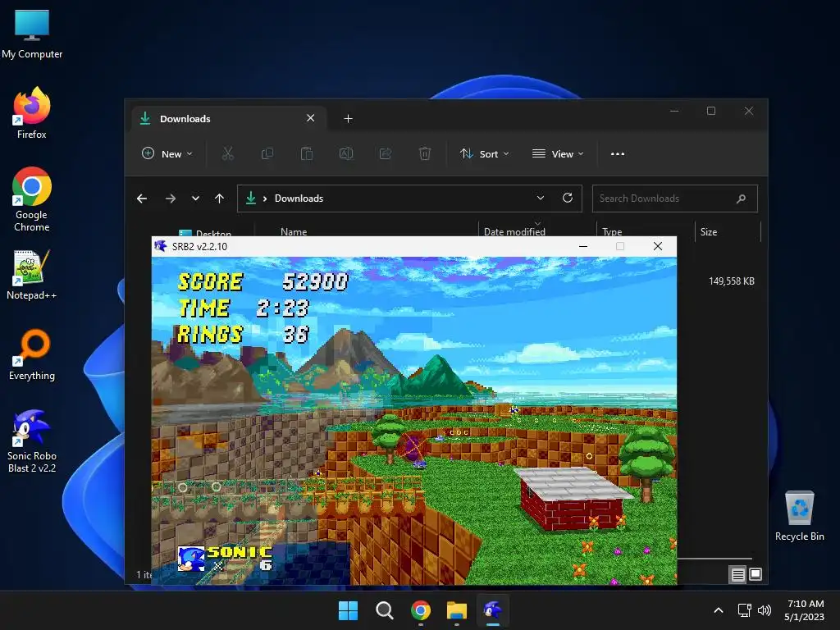Open the My Computer desktop icon

click(32, 34)
